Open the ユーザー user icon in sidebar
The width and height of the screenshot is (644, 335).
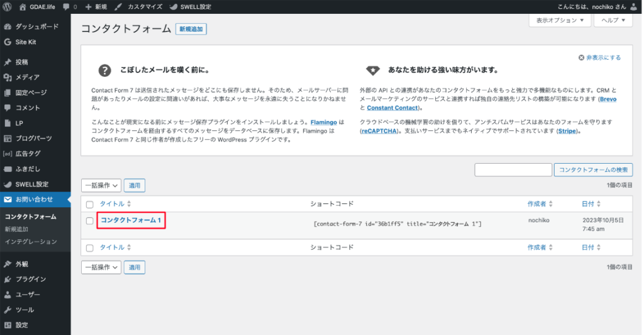(x=8, y=295)
